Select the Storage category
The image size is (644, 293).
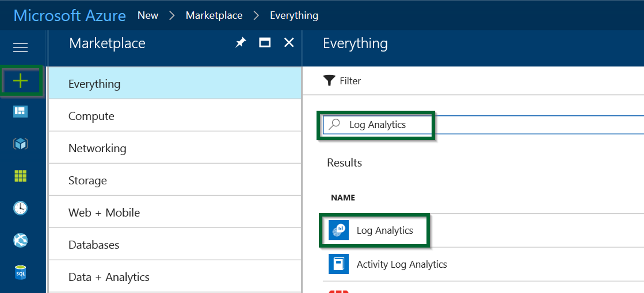coord(175,180)
